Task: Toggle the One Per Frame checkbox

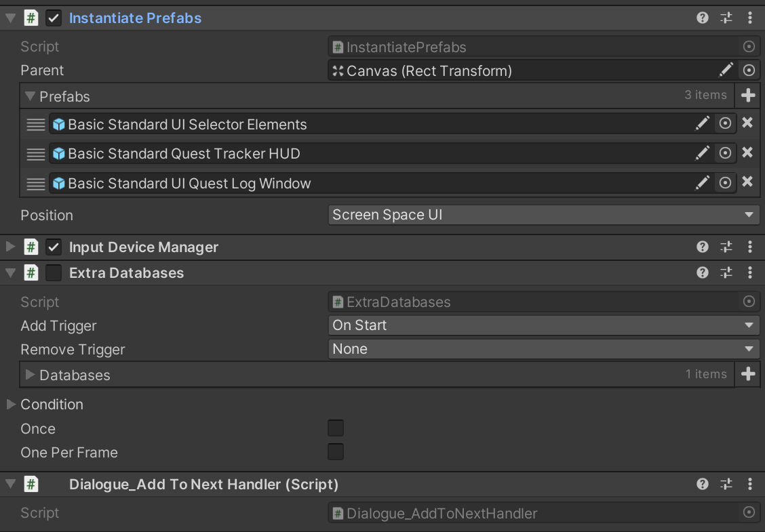Action: 336,452
